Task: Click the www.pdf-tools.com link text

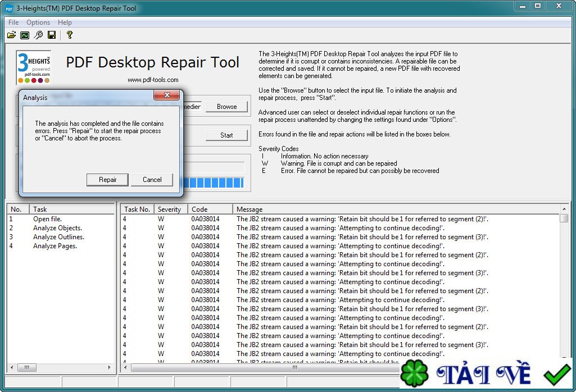Action: click(x=153, y=80)
